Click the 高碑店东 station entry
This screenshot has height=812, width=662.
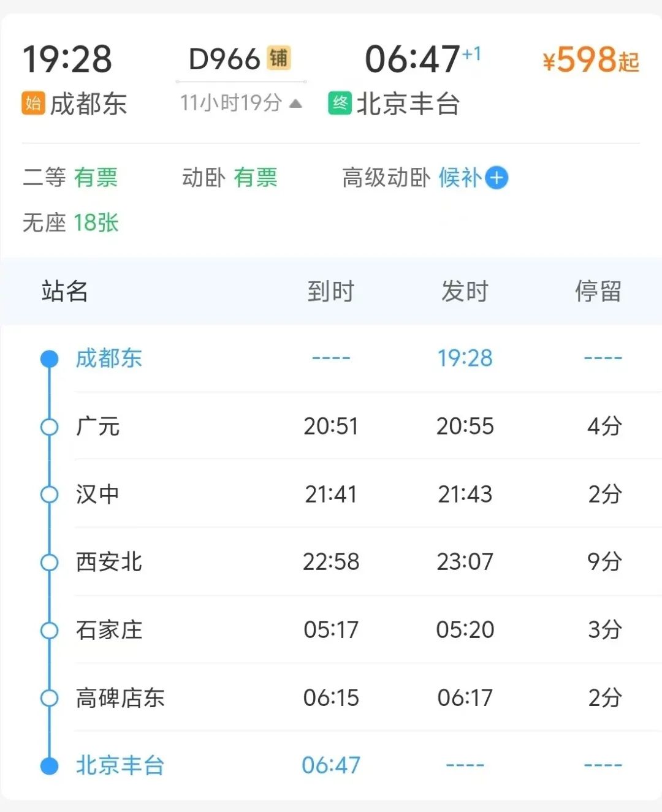(120, 697)
